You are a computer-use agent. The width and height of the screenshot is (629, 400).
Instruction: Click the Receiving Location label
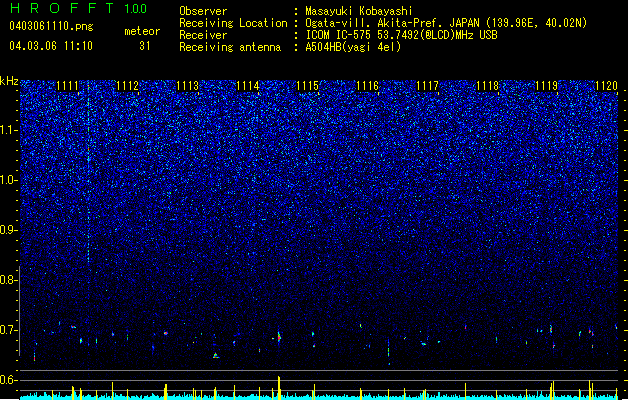coord(233,23)
